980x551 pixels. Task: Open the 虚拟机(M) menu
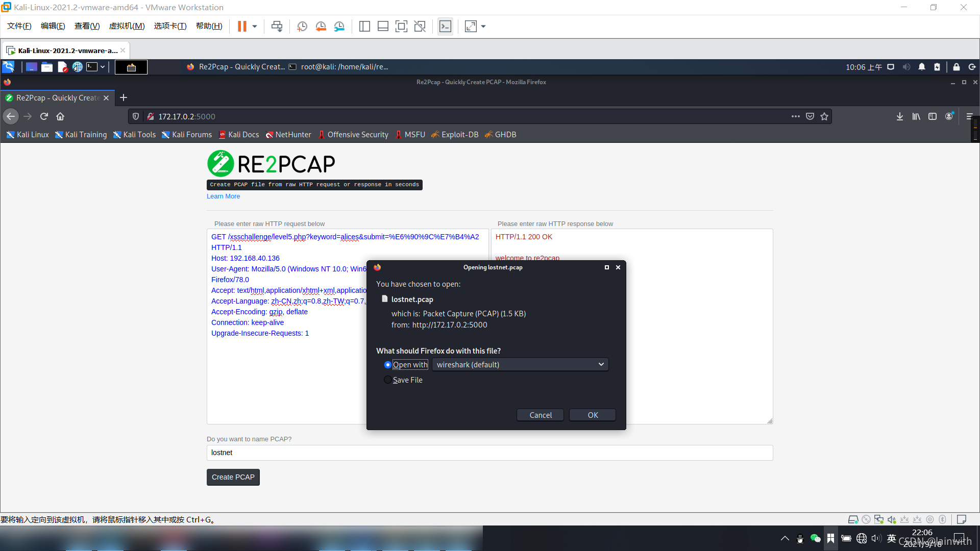(x=127, y=26)
